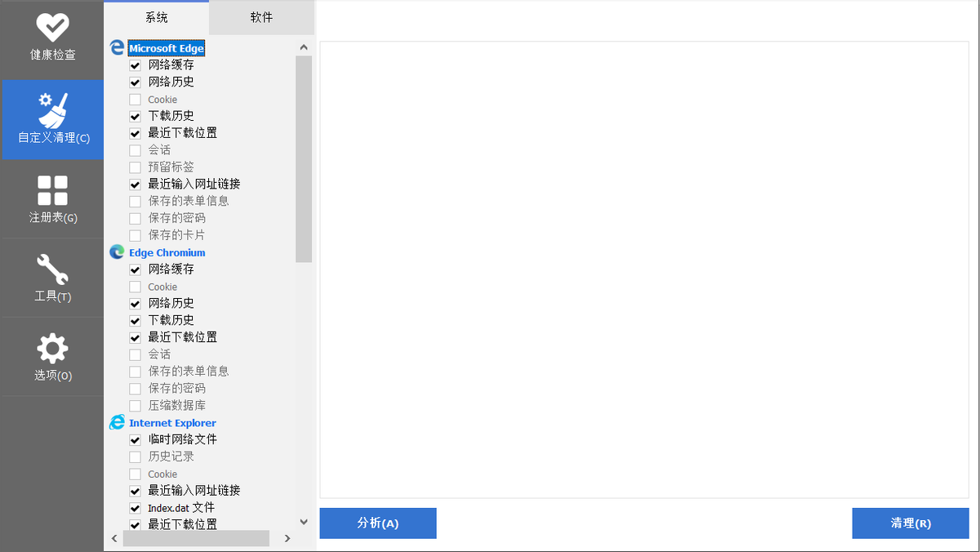980x552 pixels.
Task: Open the 健康检查 heart icon panel
Action: coord(51,37)
